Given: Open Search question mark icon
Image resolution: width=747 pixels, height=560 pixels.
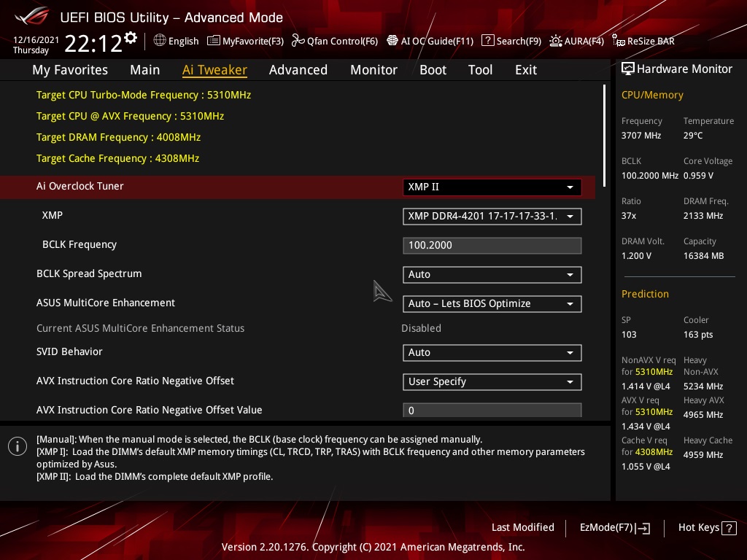Looking at the screenshot, I should 488,41.
